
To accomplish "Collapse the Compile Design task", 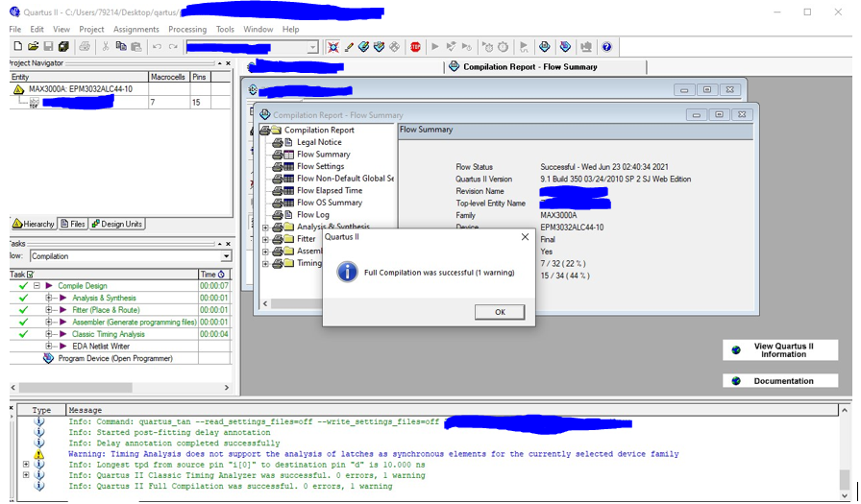I will [x=37, y=286].
